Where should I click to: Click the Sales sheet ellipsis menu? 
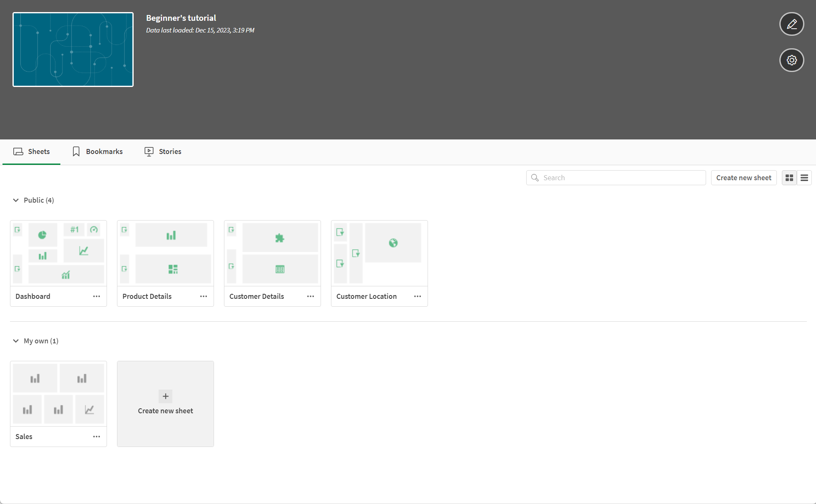click(x=97, y=437)
